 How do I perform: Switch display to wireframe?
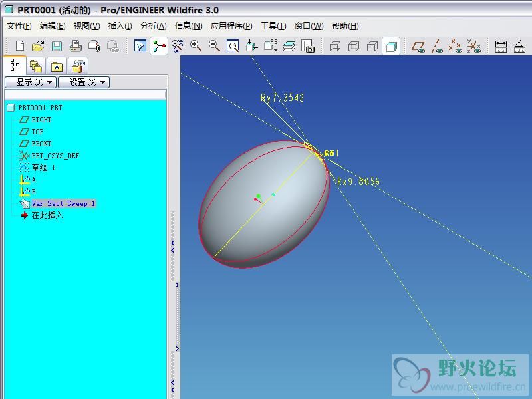335,45
